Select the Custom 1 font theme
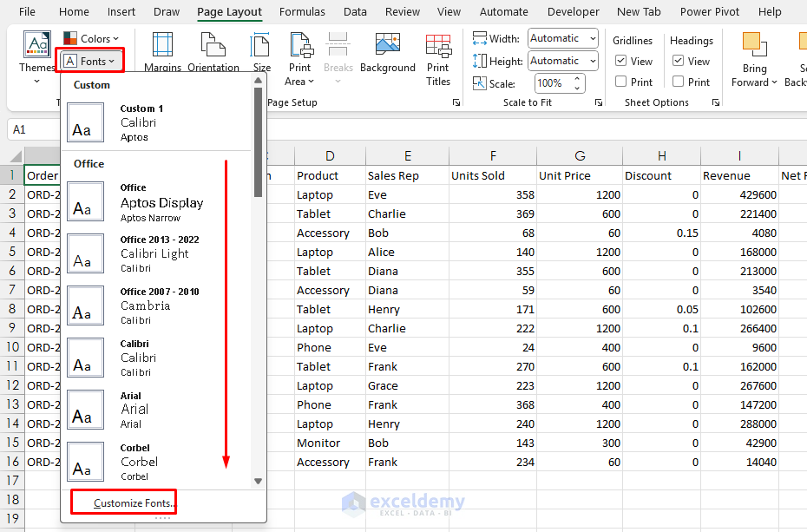This screenshot has height=532, width=807. coord(158,122)
